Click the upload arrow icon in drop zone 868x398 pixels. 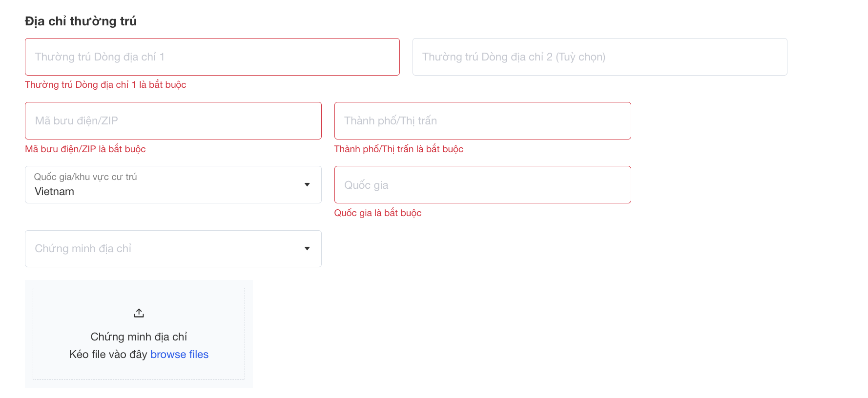pyautogui.click(x=139, y=313)
